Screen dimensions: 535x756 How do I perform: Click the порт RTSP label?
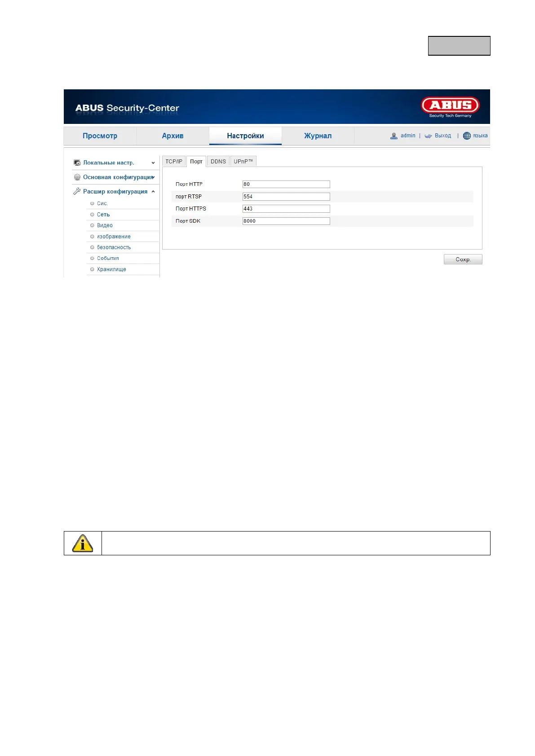click(x=189, y=197)
